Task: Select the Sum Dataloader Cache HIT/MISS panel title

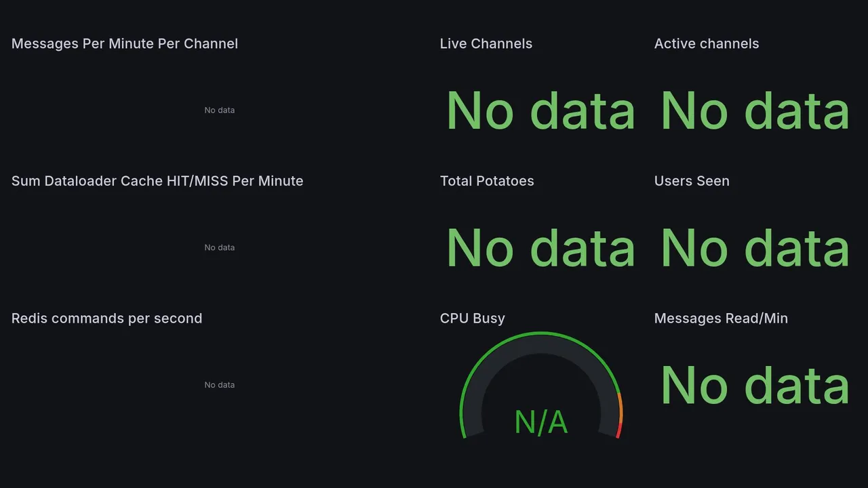Action: (157, 181)
